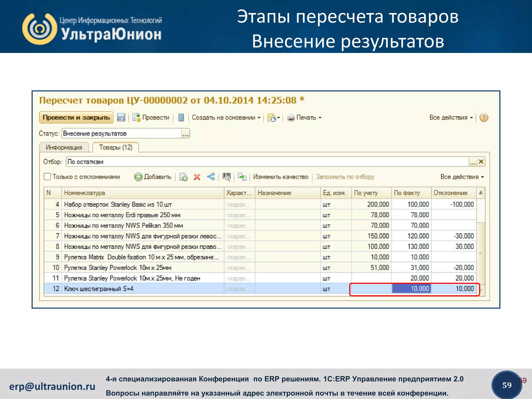
Task: Click the barcode search icon
Action: (x=227, y=177)
